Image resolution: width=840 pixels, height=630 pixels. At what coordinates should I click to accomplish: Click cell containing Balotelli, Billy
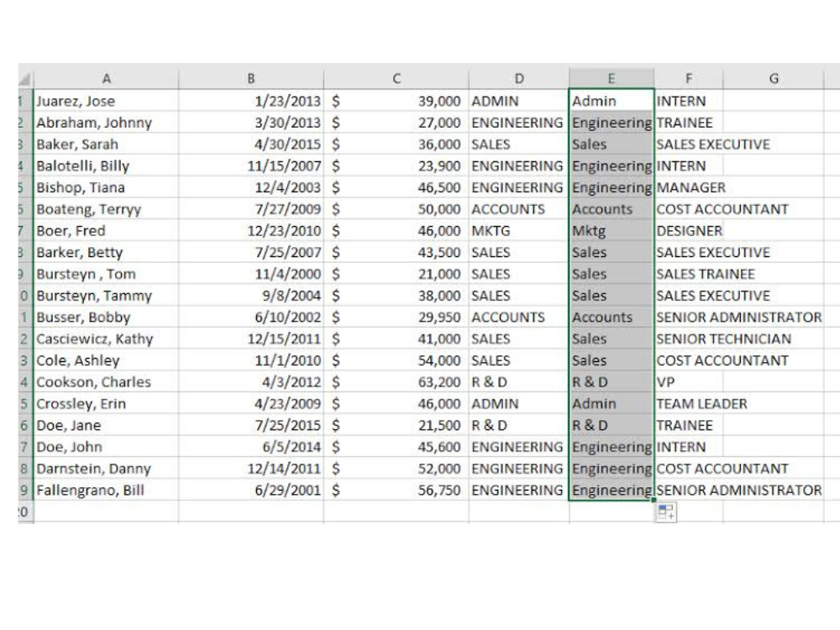point(106,165)
